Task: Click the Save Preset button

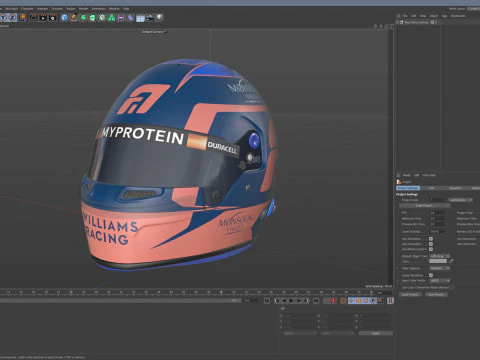Action: pyautogui.click(x=436, y=294)
